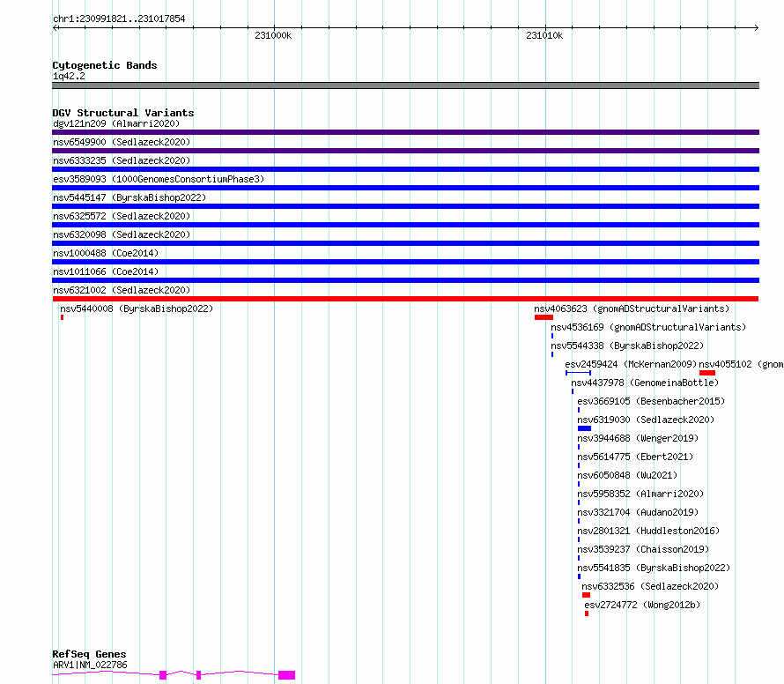The height and width of the screenshot is (684, 784).
Task: Click the red bar under nsv4055102
Action: (707, 373)
